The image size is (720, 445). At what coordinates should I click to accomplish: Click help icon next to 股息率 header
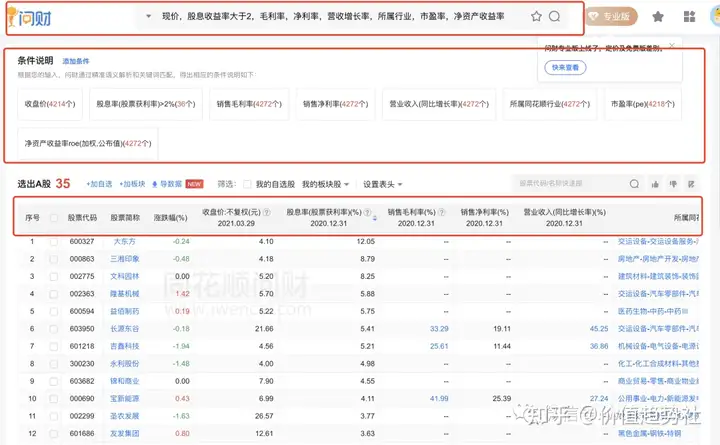[367, 212]
